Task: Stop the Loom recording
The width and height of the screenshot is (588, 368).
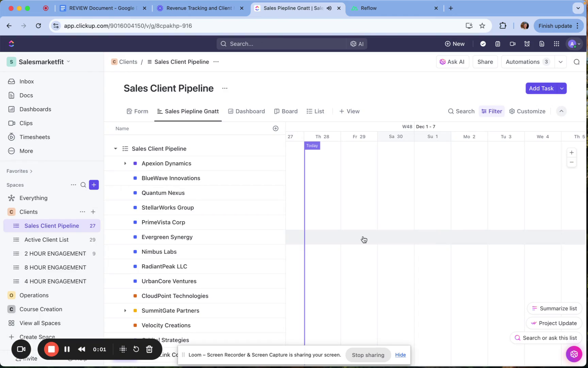Action: (51, 349)
